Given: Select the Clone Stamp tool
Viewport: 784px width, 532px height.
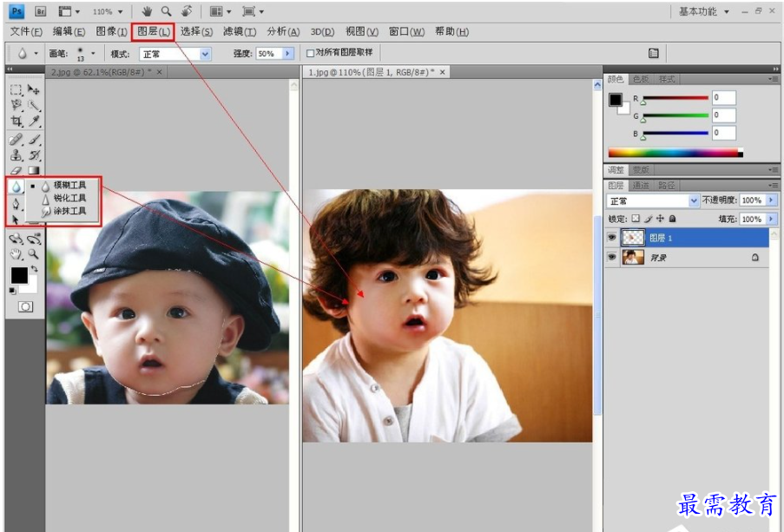Looking at the screenshot, I should [x=16, y=154].
